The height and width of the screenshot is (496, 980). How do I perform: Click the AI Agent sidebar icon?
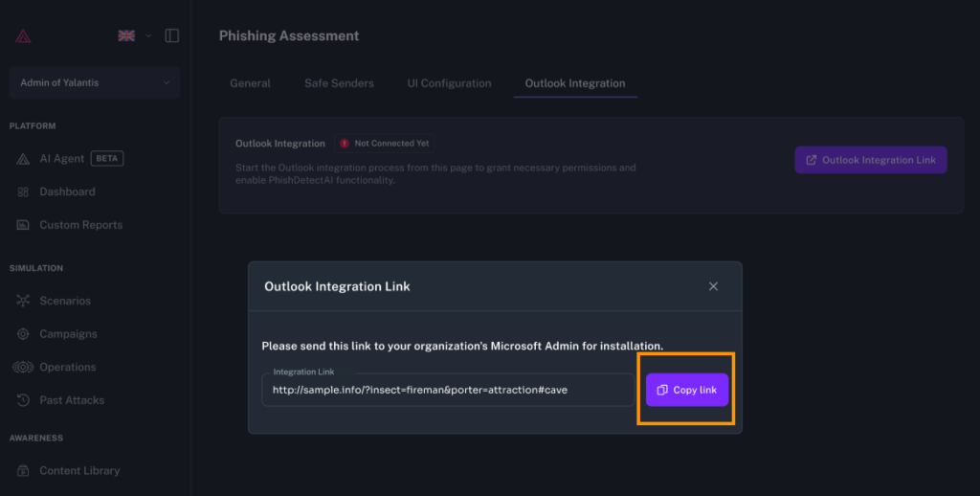23,159
